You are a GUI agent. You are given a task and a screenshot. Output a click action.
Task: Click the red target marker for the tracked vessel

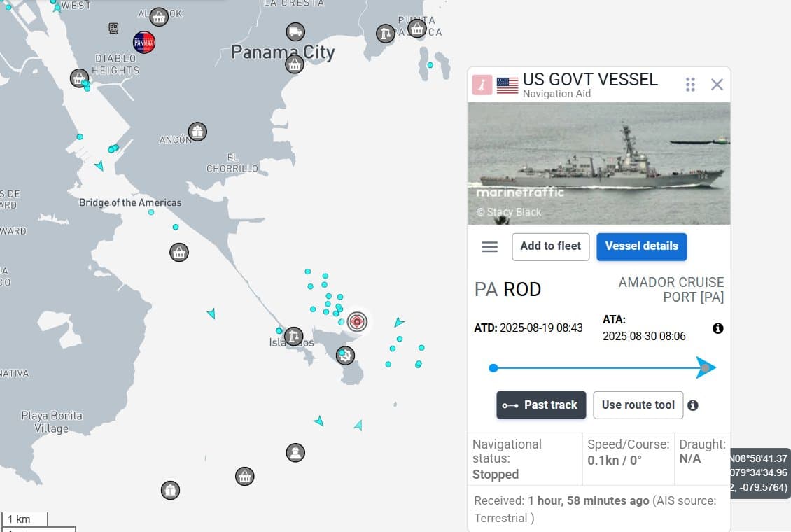coord(357,322)
